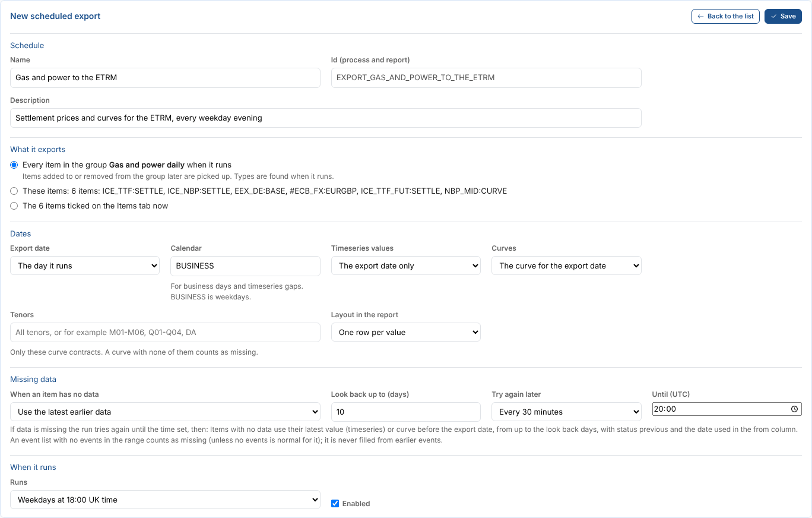
Task: Go back to the list
Action: [725, 16]
